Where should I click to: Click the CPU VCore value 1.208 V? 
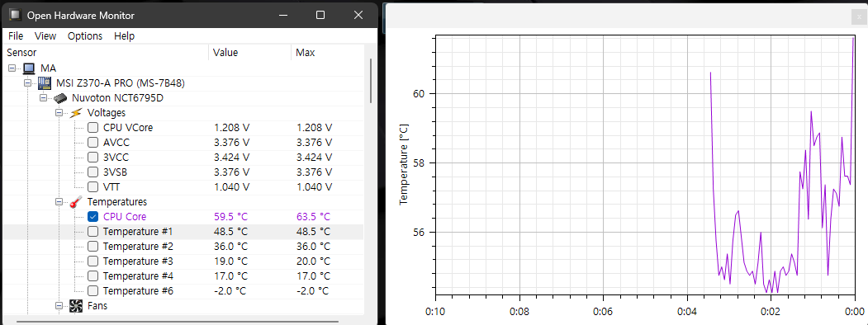[231, 128]
